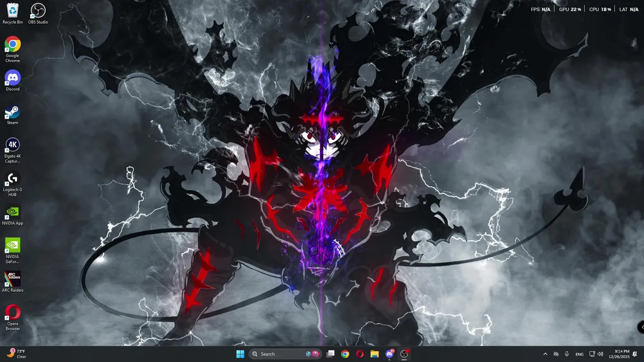This screenshot has width=644, height=362.
Task: Select the NVIDIA GeForce desktop shortcut
Action: coord(13,250)
